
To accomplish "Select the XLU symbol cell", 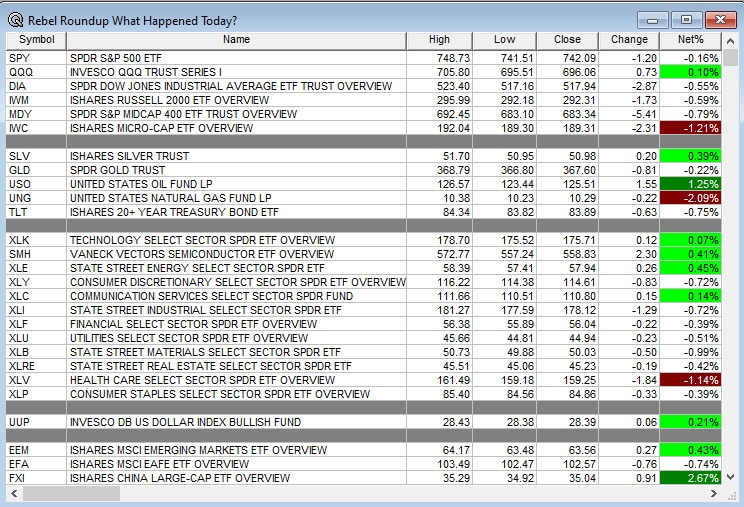I will tap(36, 338).
